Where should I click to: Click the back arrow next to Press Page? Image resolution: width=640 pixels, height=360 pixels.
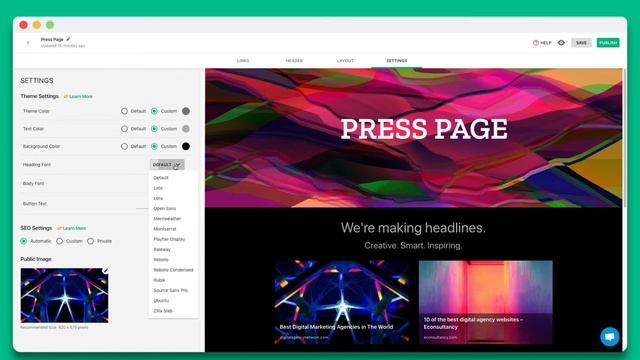(28, 42)
